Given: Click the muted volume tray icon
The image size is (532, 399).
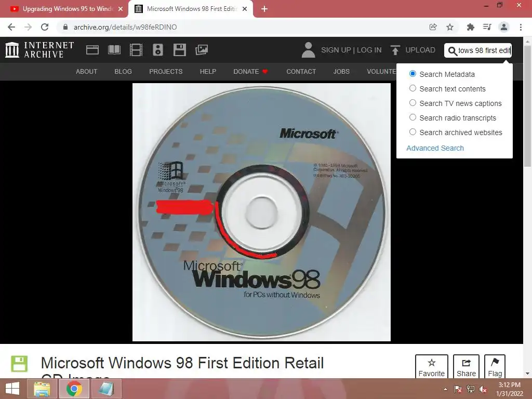Looking at the screenshot, I should (x=483, y=389).
